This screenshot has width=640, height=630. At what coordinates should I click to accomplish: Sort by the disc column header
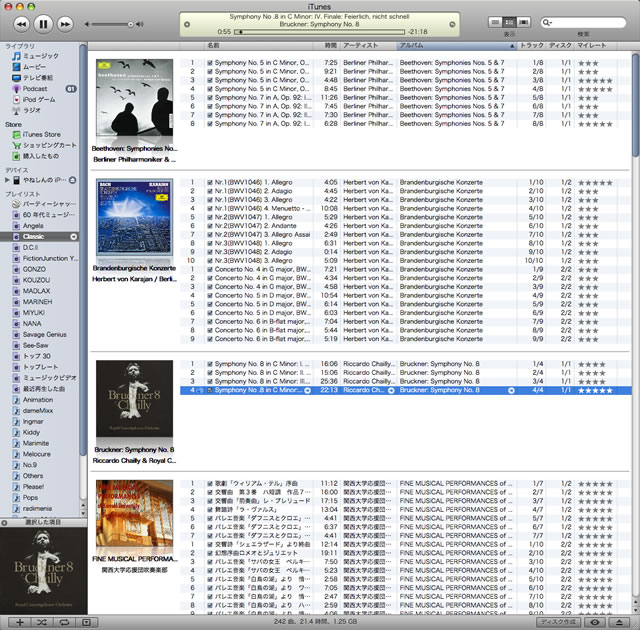click(560, 46)
